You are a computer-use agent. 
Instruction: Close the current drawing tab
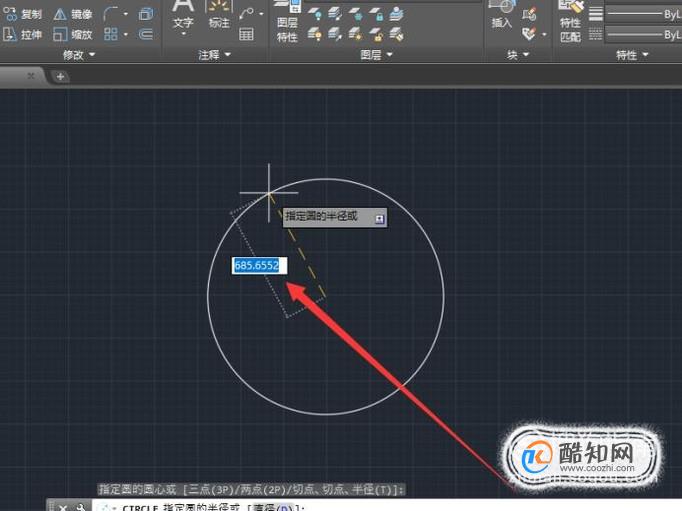(30, 76)
